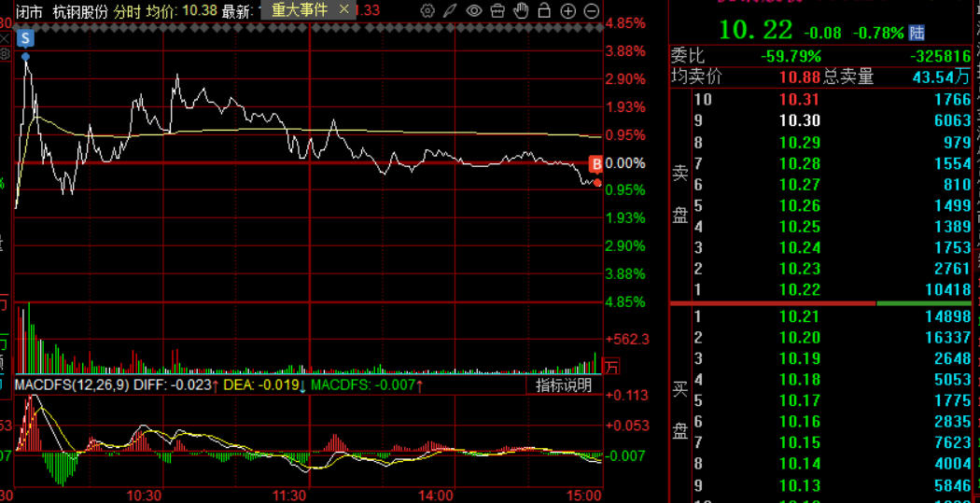Select MACDFS(12,26,9) indicator label
This screenshot has width=980, height=503.
click(x=73, y=384)
